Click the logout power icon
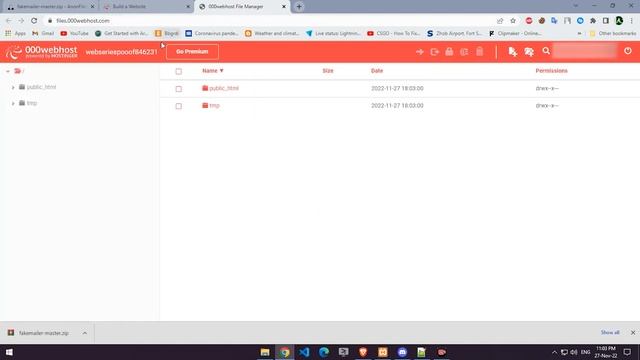 pyautogui.click(x=628, y=51)
